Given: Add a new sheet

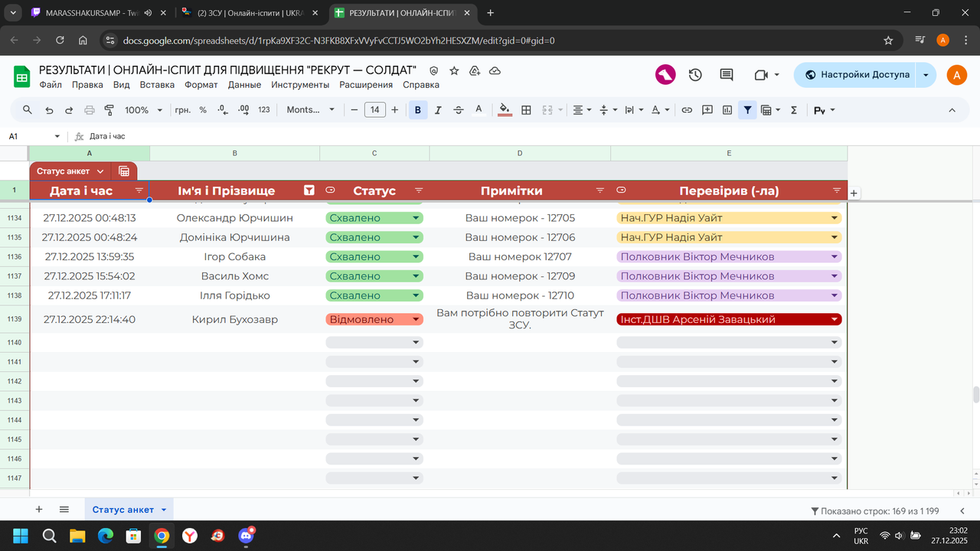Looking at the screenshot, I should [39, 509].
